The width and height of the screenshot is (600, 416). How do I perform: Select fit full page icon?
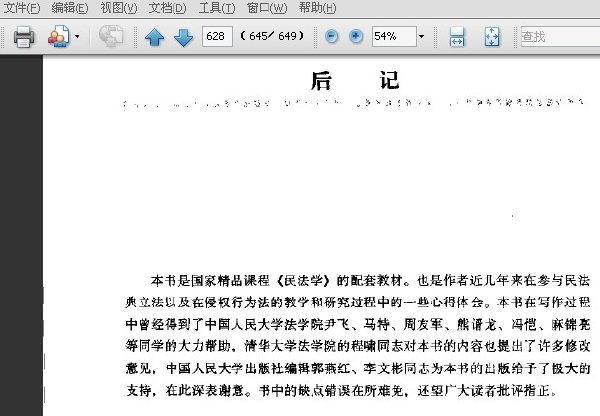point(492,37)
